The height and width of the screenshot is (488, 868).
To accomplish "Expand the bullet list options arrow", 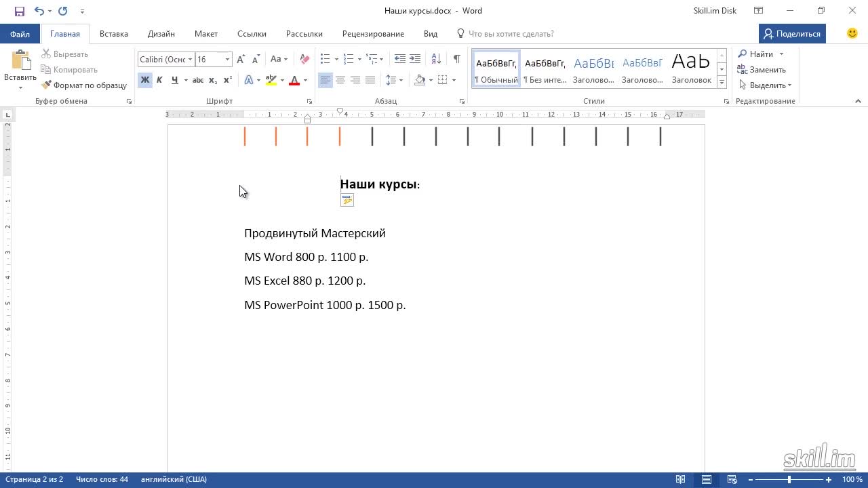I will coord(336,60).
